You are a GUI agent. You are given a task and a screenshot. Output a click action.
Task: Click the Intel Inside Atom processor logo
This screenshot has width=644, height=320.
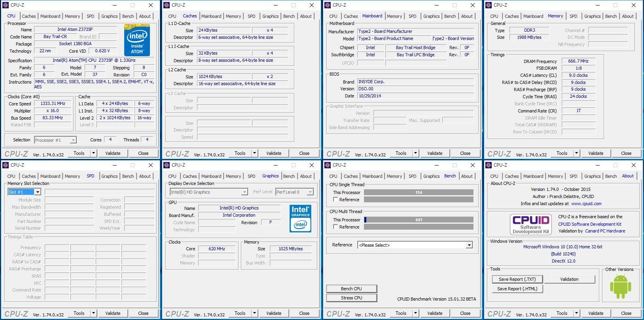click(137, 40)
